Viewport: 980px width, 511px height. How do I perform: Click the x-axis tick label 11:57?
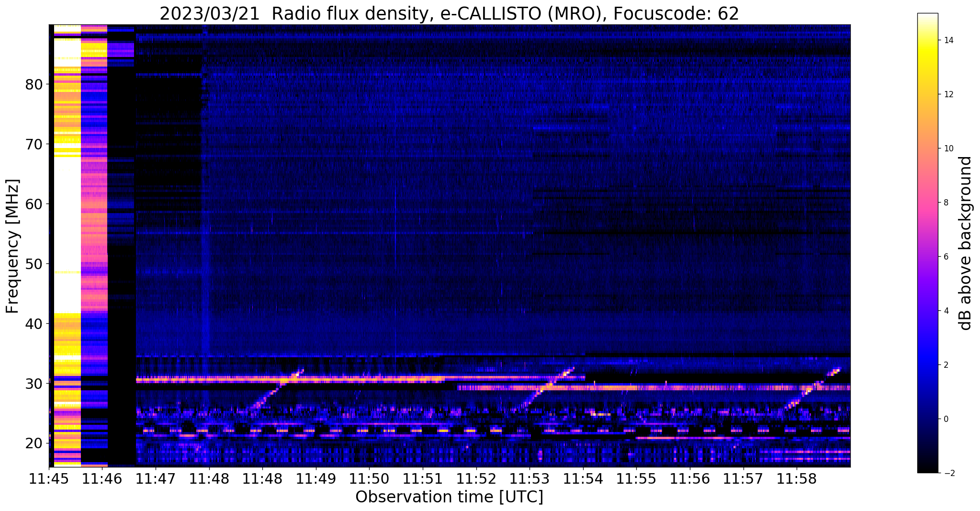point(743,478)
